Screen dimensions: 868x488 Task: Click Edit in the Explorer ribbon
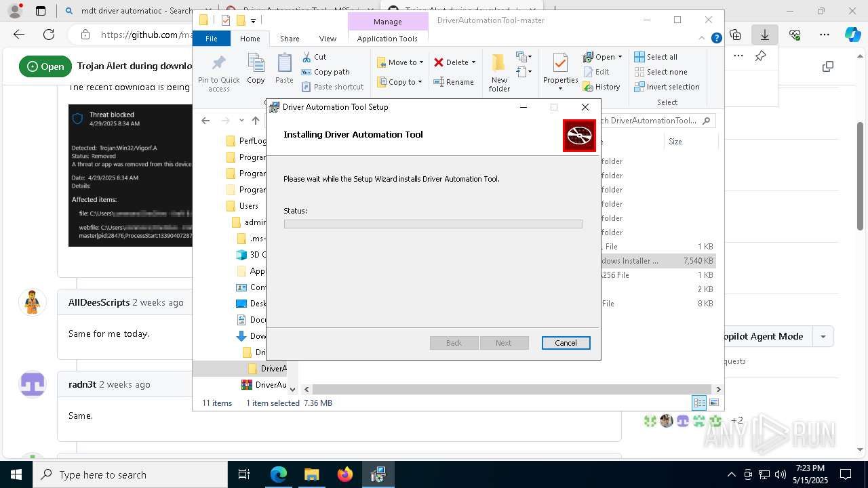click(595, 72)
